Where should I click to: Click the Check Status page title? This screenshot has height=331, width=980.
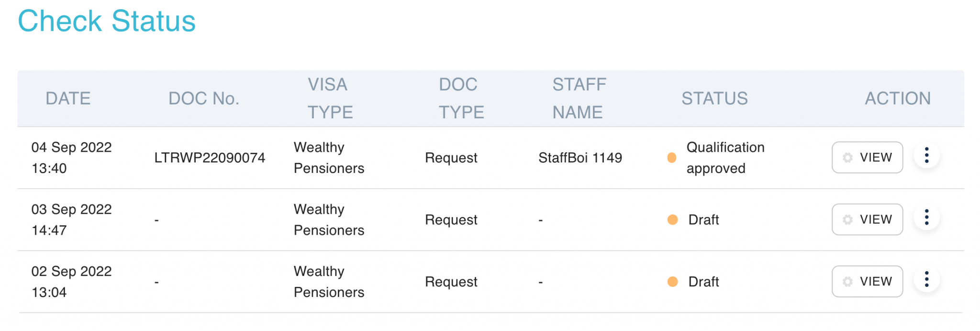pyautogui.click(x=107, y=21)
